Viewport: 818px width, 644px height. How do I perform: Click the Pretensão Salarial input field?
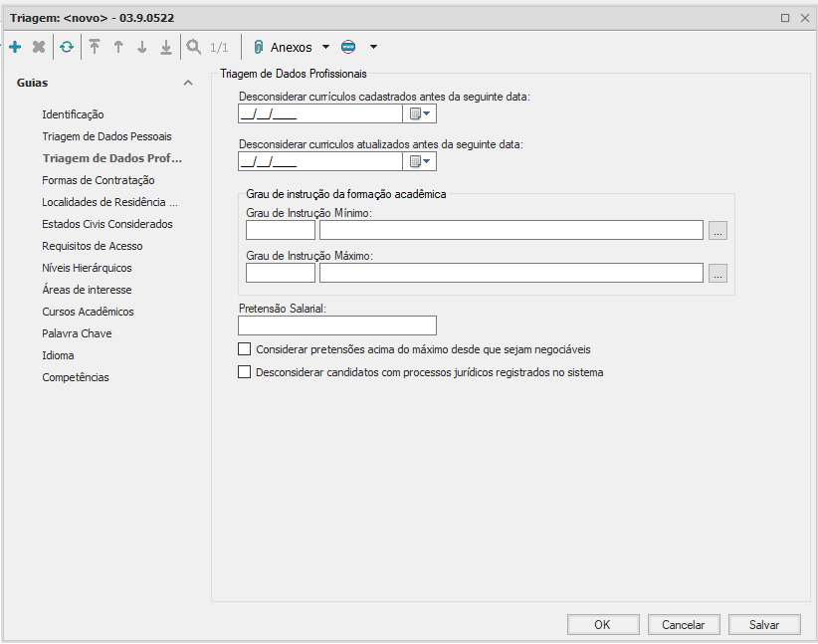[x=337, y=325]
